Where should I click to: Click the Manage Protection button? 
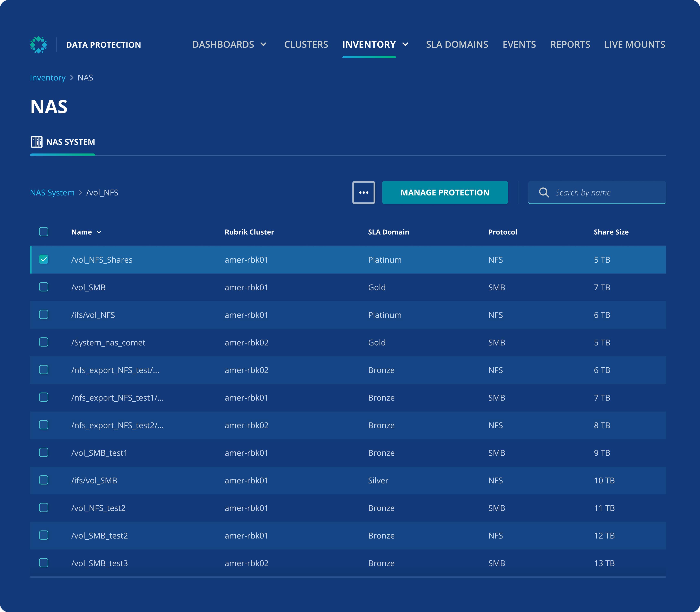[x=445, y=193]
